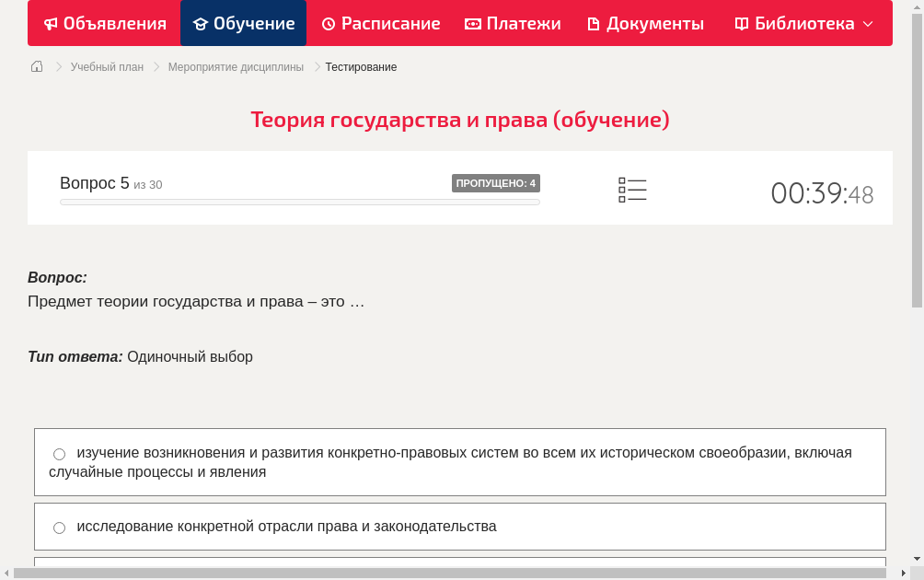Select the first answer about конкретно-правовых систем
This screenshot has height=580, width=924.
(x=460, y=461)
